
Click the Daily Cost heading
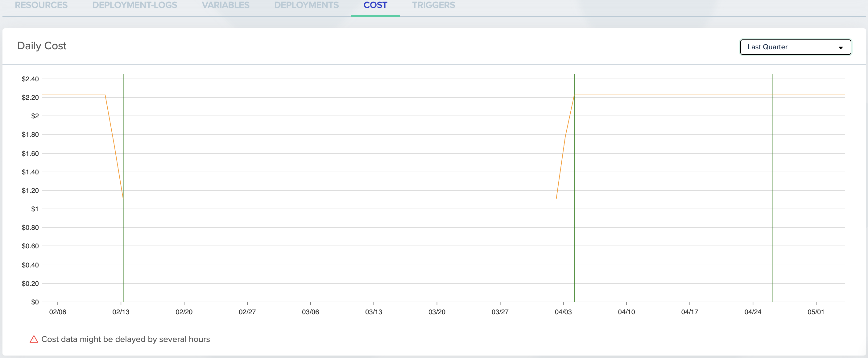(x=42, y=46)
